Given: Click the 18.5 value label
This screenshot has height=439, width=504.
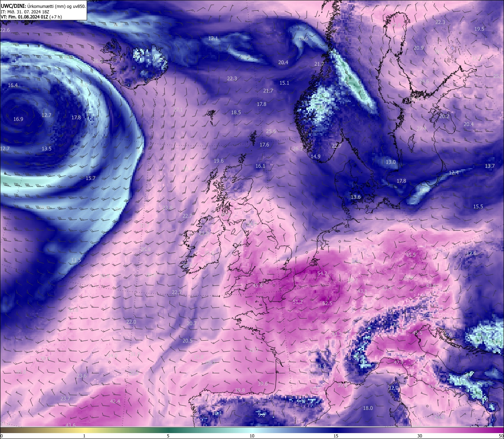Looking at the screenshot, I should pyautogui.click(x=236, y=112).
